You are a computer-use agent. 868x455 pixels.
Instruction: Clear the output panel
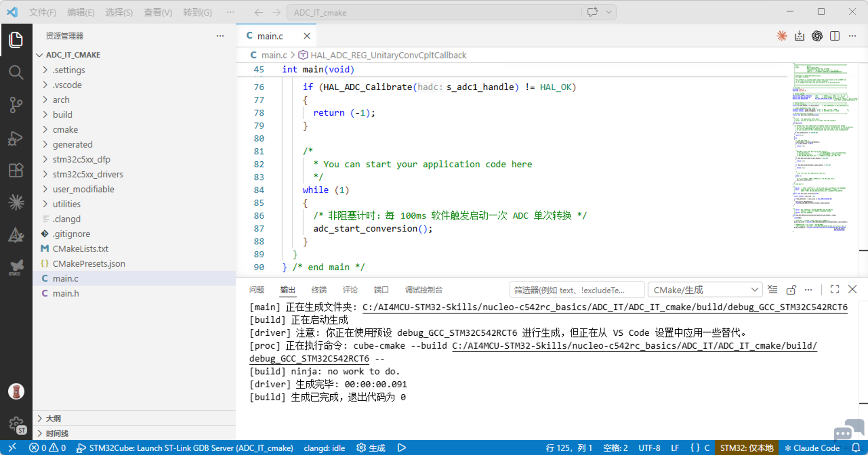[x=773, y=289]
